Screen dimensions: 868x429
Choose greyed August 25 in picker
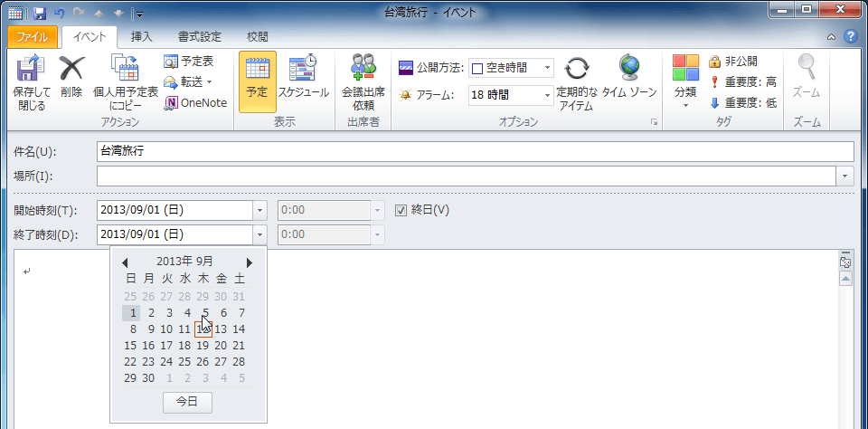[x=130, y=297]
